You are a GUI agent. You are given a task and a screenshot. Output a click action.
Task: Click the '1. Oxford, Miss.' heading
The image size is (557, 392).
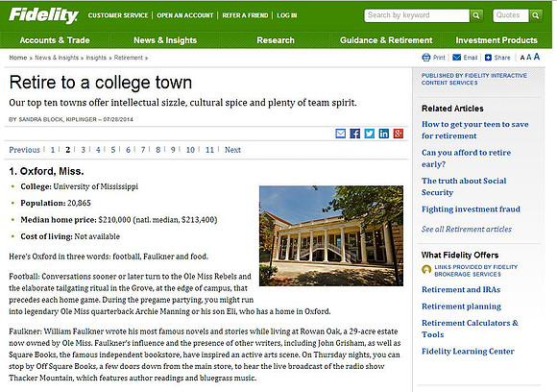coord(46,171)
